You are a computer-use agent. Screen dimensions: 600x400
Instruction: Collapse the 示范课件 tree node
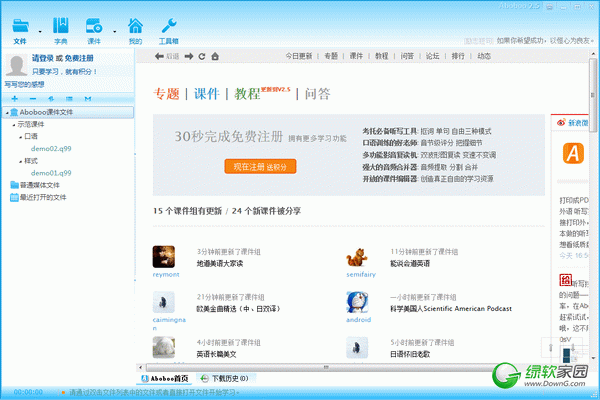tap(14, 125)
